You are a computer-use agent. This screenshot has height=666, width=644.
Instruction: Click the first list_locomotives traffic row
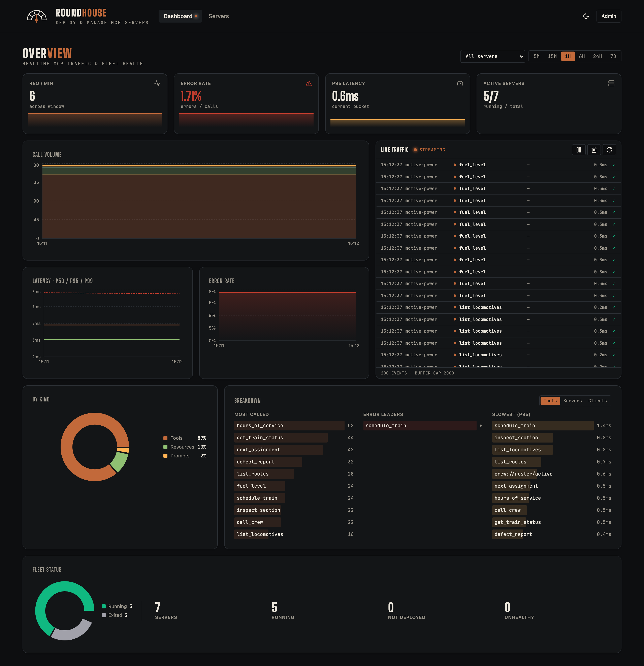point(498,307)
